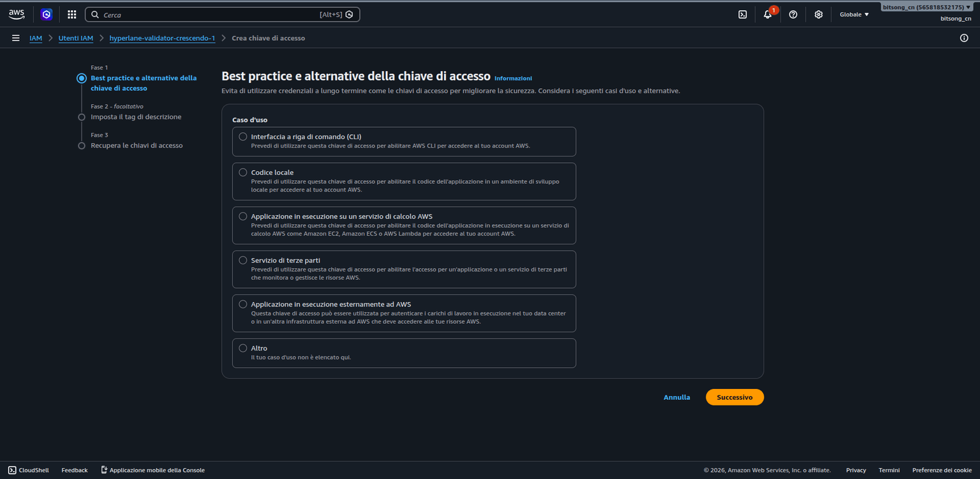The image size is (980, 479).
Task: Open Feedback in the footer
Action: pyautogui.click(x=75, y=470)
